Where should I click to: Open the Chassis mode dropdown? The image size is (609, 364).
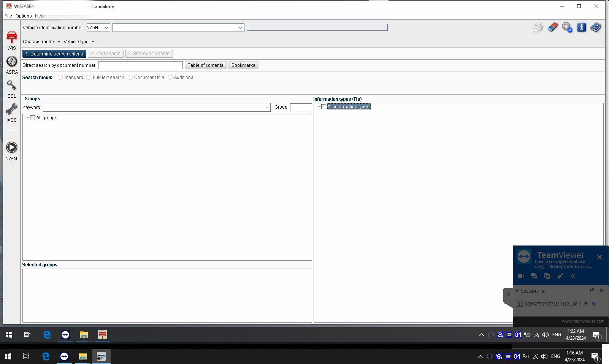click(x=41, y=42)
